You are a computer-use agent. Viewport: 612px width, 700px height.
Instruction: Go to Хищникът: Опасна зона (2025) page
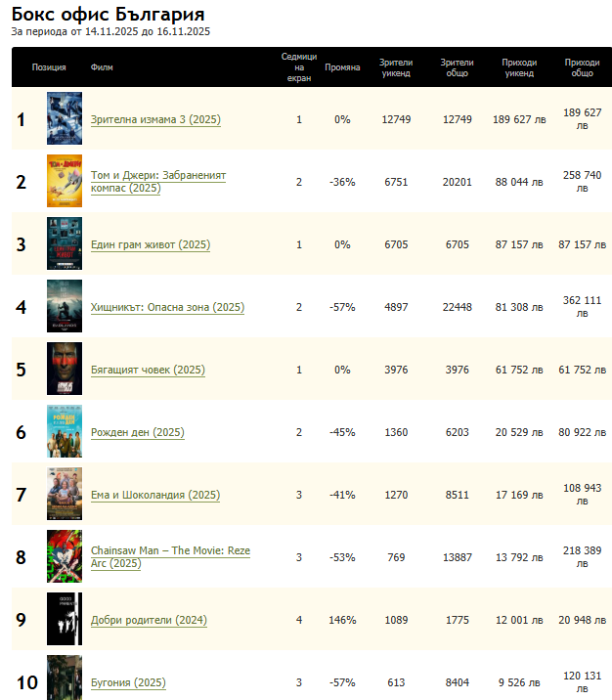(167, 308)
